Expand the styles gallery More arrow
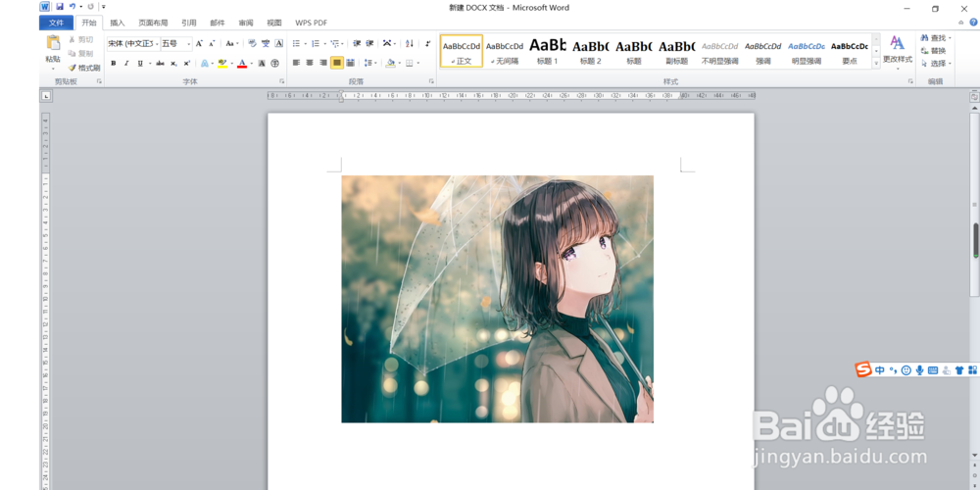 click(x=876, y=63)
